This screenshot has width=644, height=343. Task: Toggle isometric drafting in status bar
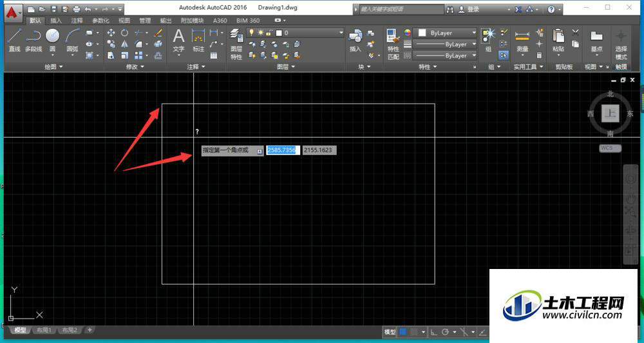(x=464, y=332)
